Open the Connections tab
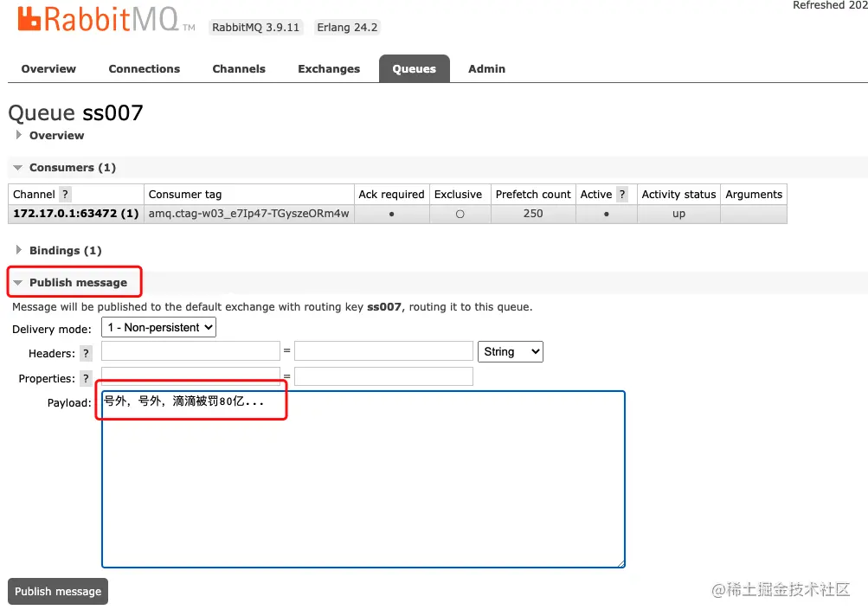This screenshot has height=616, width=868. [x=144, y=69]
